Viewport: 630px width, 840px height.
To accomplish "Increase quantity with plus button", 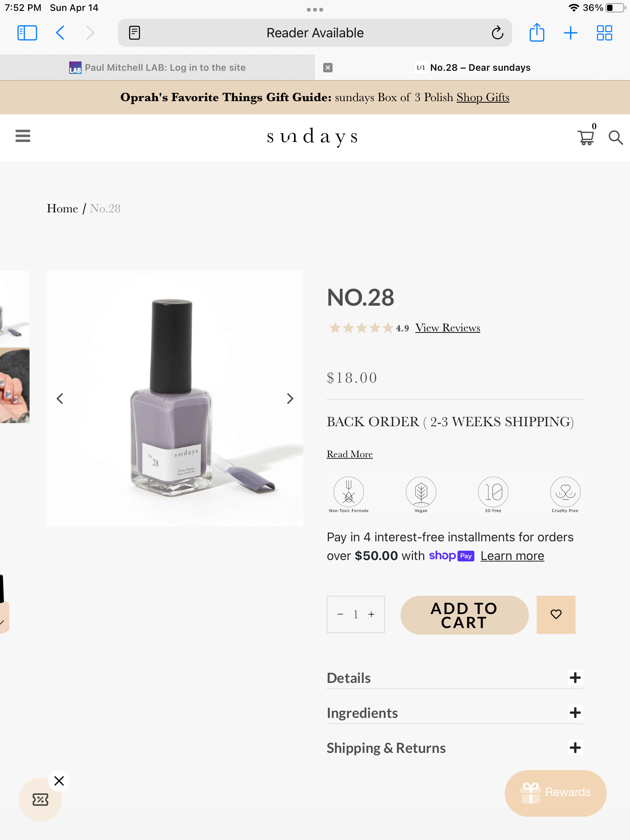I will tap(371, 614).
